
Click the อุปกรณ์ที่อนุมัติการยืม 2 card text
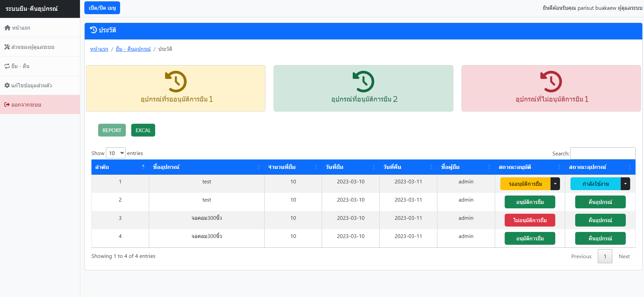click(x=364, y=99)
